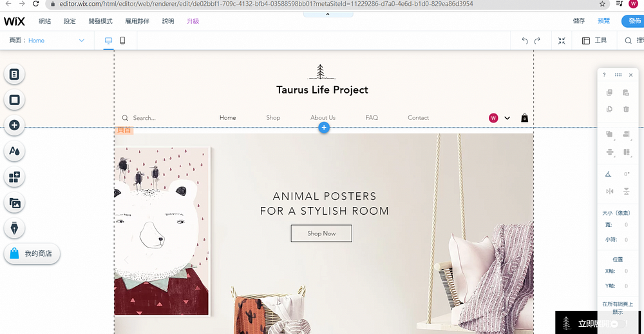
Task: Click the site Search... box
Action: point(144,117)
